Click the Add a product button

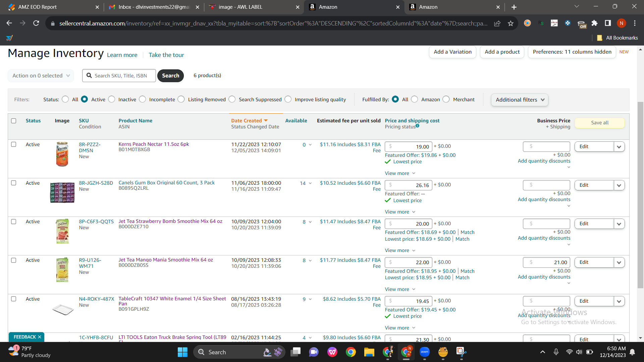click(502, 52)
